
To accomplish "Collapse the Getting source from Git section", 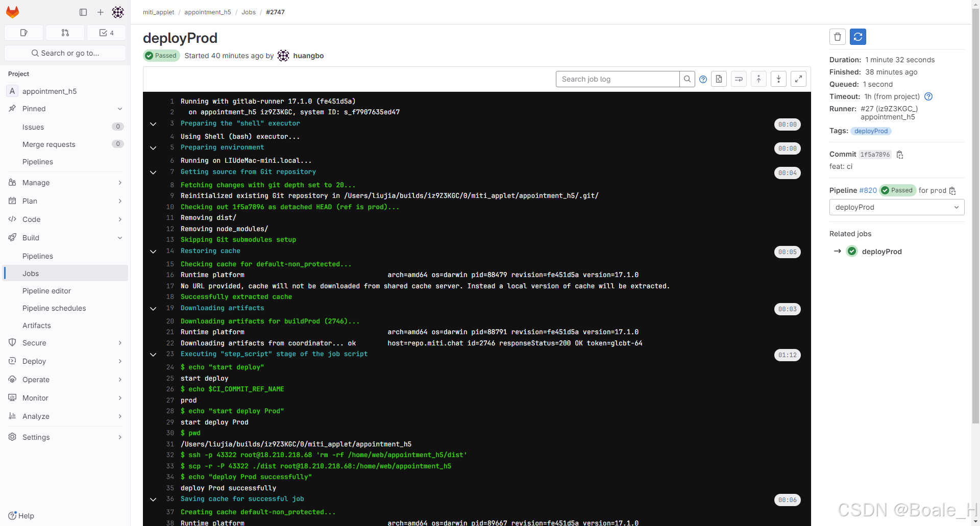I will click(x=153, y=172).
